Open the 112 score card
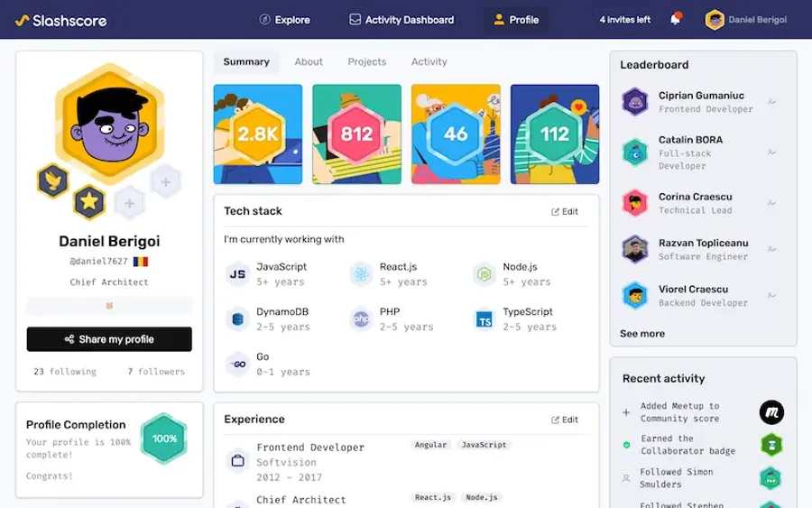 click(555, 134)
